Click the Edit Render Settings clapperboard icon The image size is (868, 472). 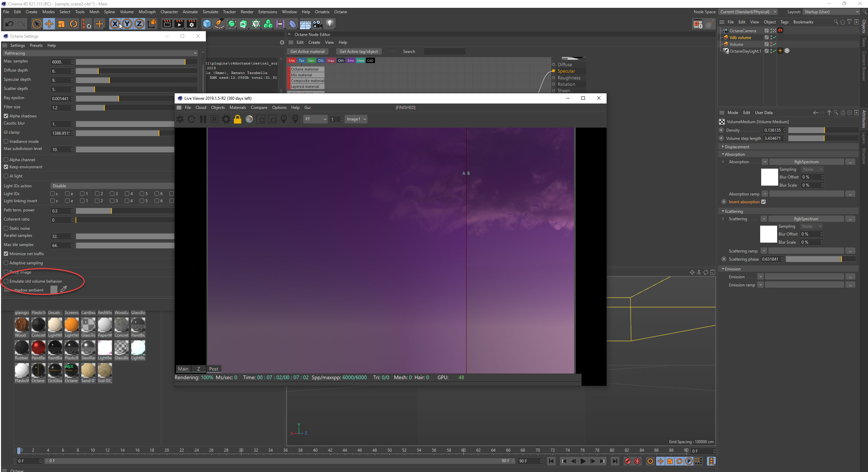coord(192,24)
